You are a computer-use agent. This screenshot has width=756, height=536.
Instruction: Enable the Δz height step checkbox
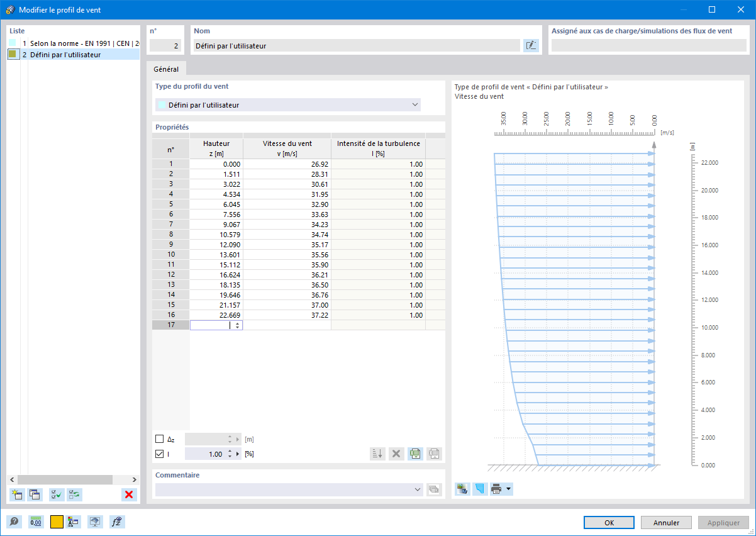159,439
